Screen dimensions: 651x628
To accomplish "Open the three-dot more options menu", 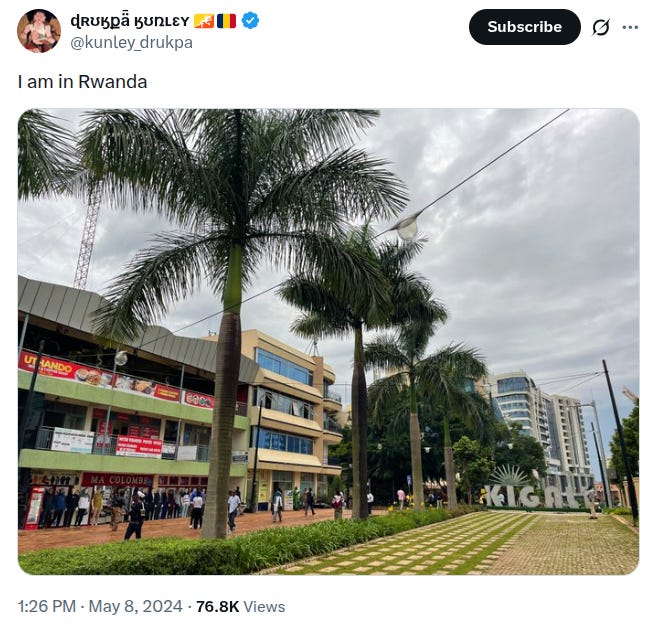I will pos(630,27).
